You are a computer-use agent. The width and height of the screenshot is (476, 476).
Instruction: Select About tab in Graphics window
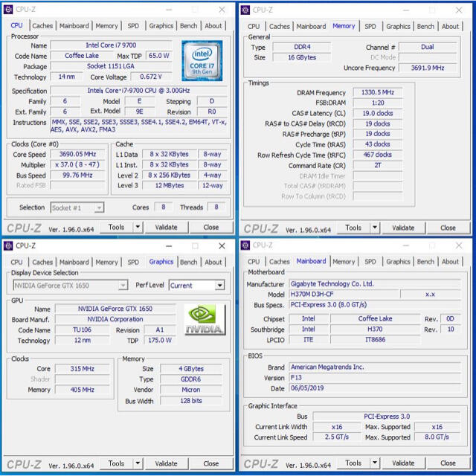(213, 262)
